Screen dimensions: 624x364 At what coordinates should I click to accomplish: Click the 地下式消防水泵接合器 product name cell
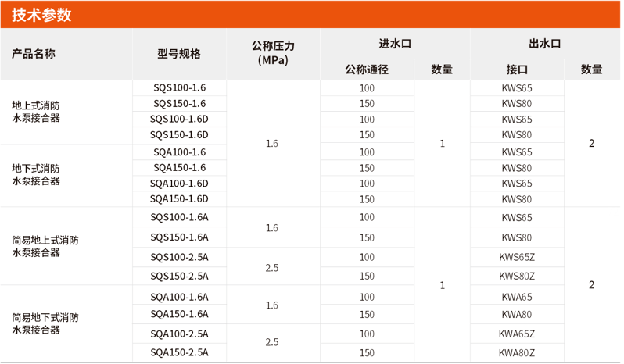[x=36, y=174]
